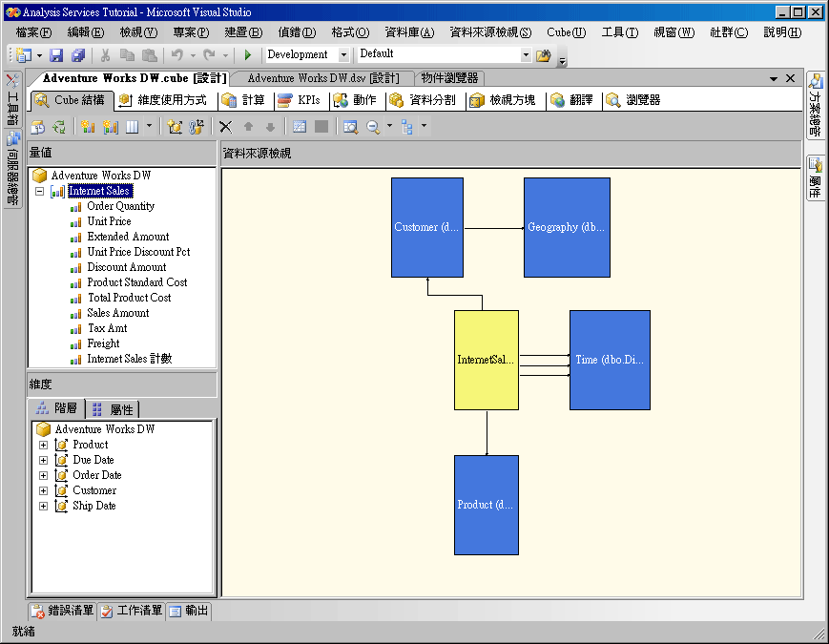Click the Cut scissors icon
Screen dimensions: 829x644
(x=105, y=55)
